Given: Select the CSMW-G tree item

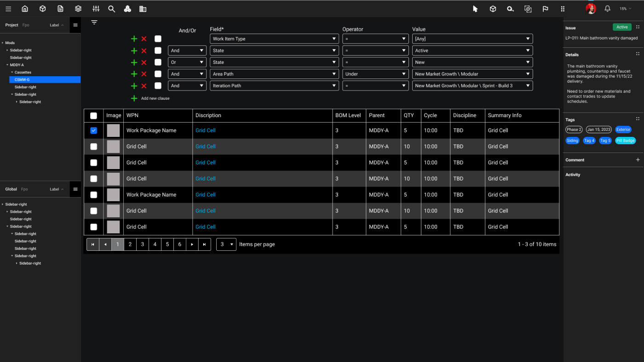Looking at the screenshot, I should point(23,79).
